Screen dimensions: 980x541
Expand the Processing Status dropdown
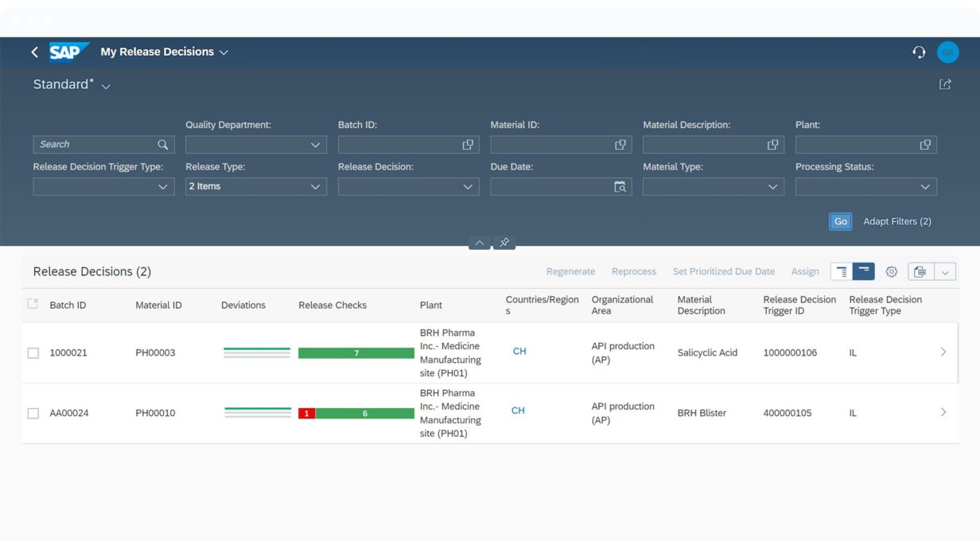coord(924,187)
